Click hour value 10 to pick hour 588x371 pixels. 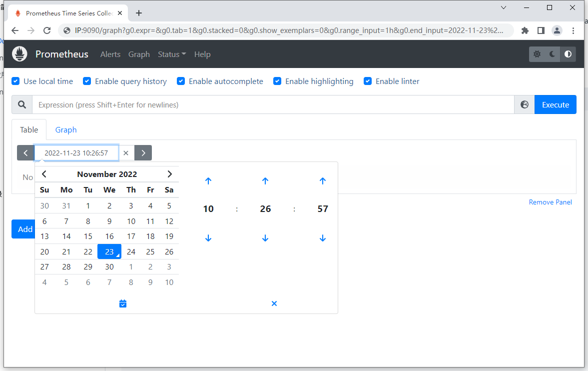[208, 209]
